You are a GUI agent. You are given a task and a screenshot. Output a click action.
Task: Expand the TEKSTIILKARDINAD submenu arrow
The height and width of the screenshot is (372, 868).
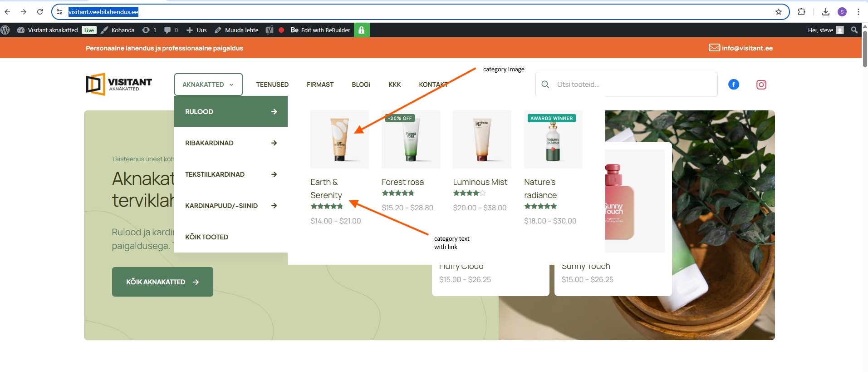(274, 174)
